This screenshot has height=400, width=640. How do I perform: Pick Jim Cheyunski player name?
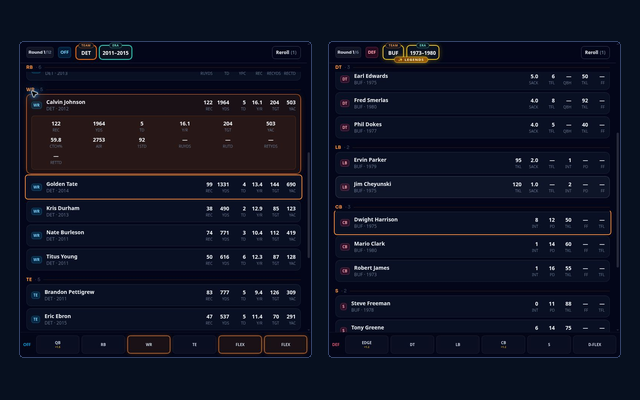point(373,184)
